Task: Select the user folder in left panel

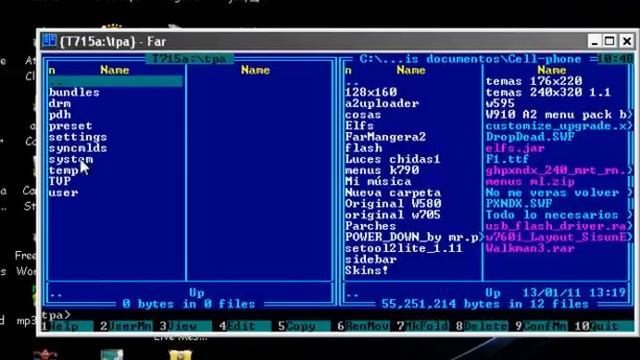Action: tap(63, 193)
